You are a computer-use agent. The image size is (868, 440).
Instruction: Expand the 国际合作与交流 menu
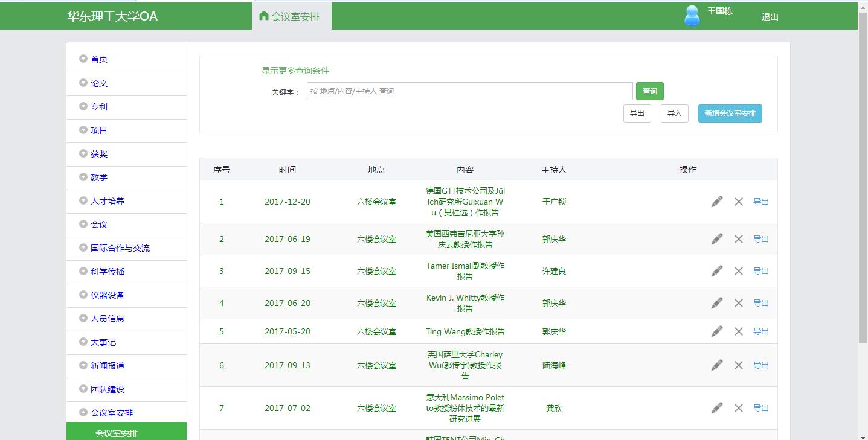click(x=120, y=248)
